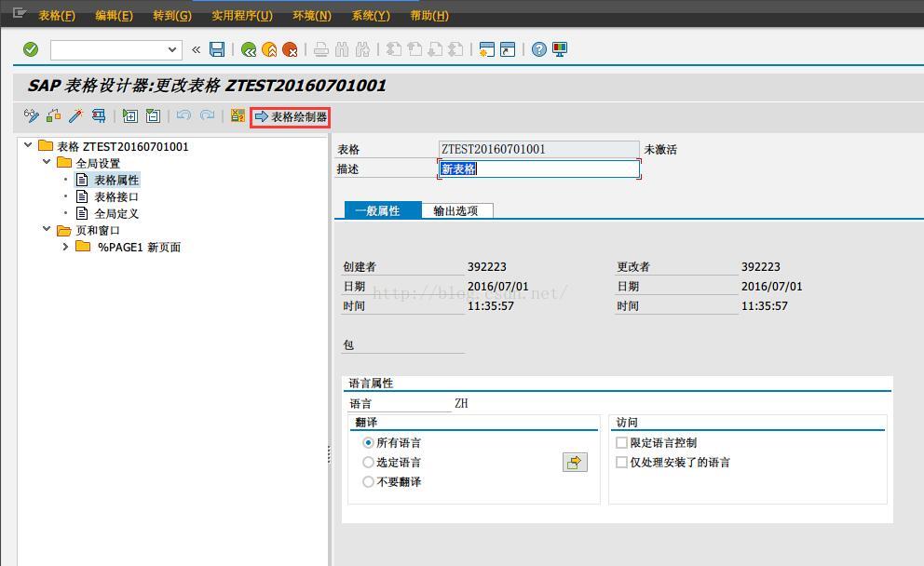Collapse the command field with double-arrow icon
The width and height of the screenshot is (924, 566).
point(197,49)
